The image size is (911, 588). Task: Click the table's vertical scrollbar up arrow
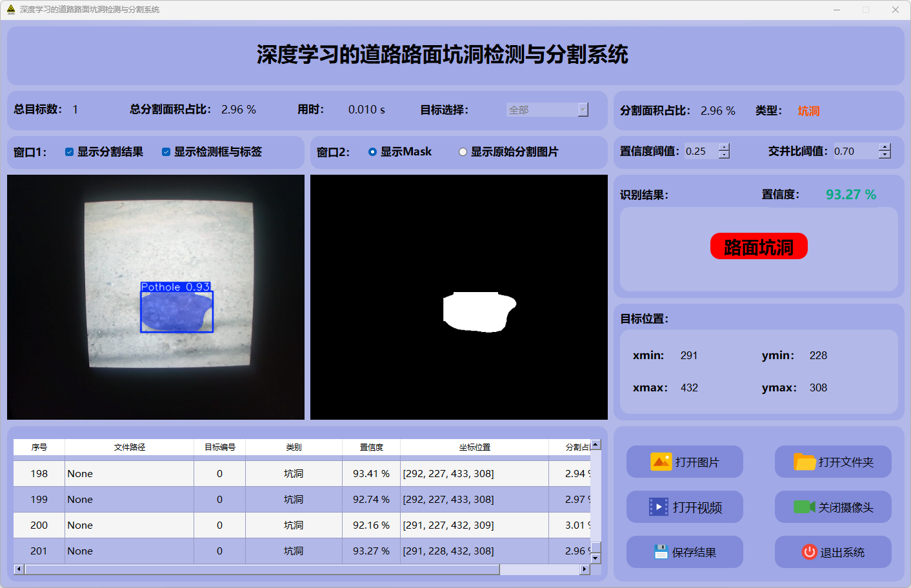596,444
